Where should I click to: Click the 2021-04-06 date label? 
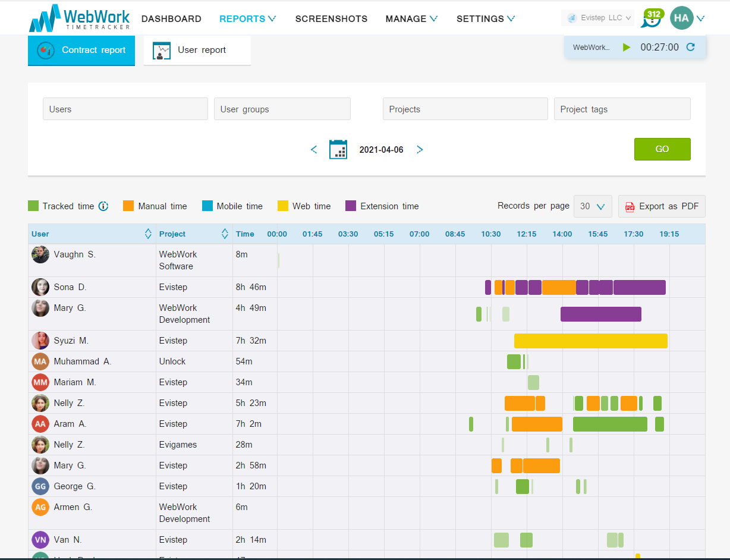click(381, 150)
